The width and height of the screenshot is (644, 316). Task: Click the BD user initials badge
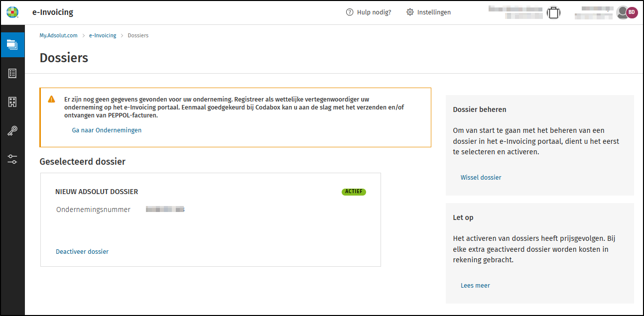click(x=632, y=12)
